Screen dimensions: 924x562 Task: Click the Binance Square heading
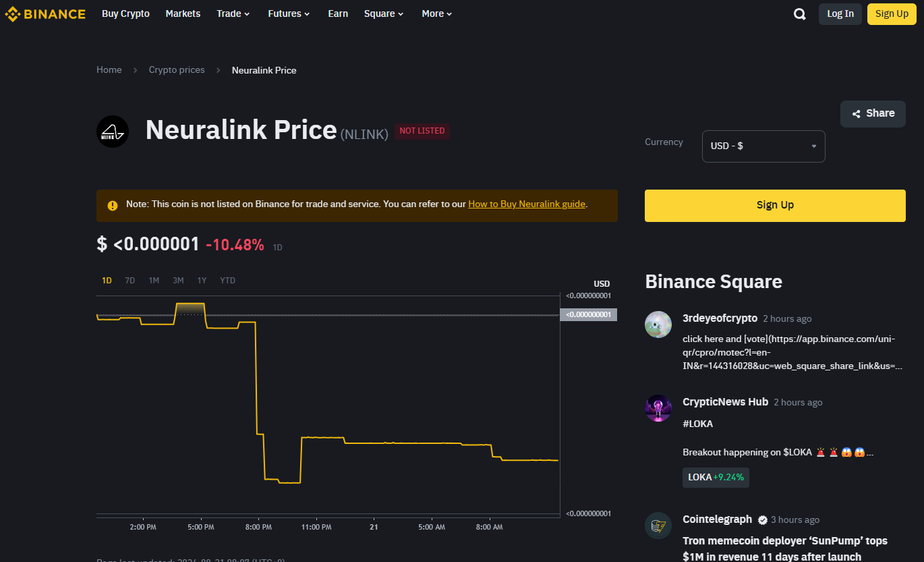pyautogui.click(x=714, y=281)
